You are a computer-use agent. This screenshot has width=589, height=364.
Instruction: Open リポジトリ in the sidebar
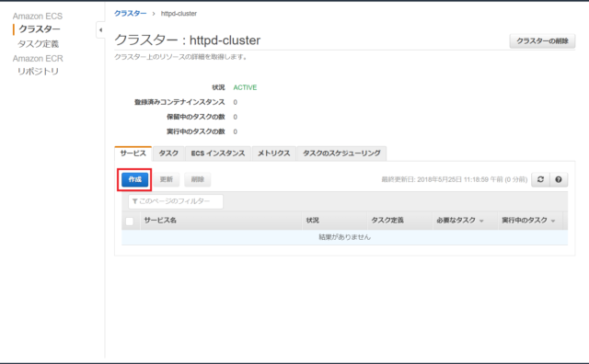(x=39, y=72)
